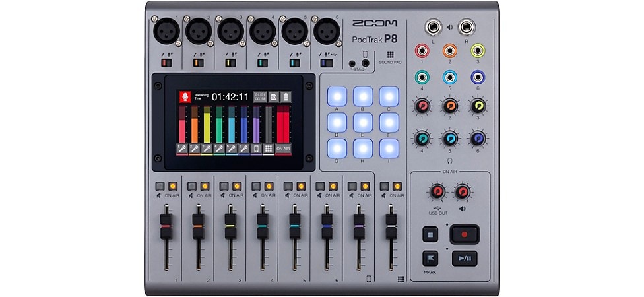Toggle ON AIR for the phone channel strip
Viewport: 644px width, 297px height.
(365, 186)
